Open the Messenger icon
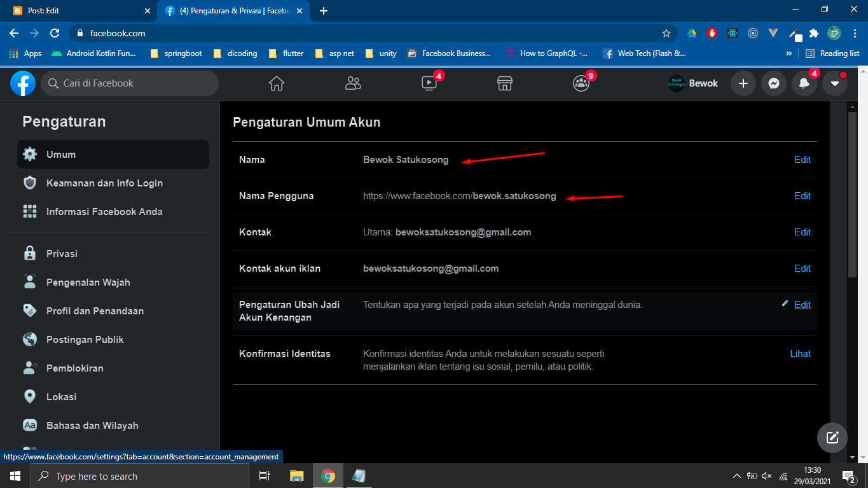Viewport: 868px width, 488px height. pyautogui.click(x=773, y=83)
